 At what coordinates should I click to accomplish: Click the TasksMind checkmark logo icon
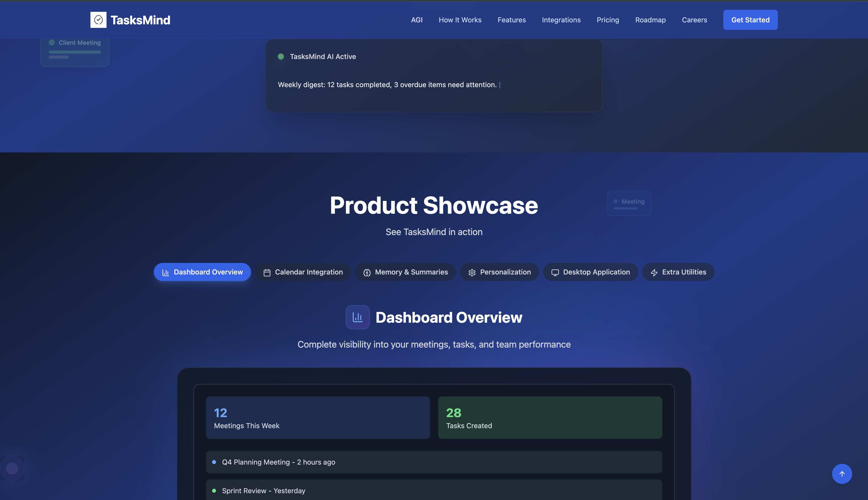click(98, 20)
